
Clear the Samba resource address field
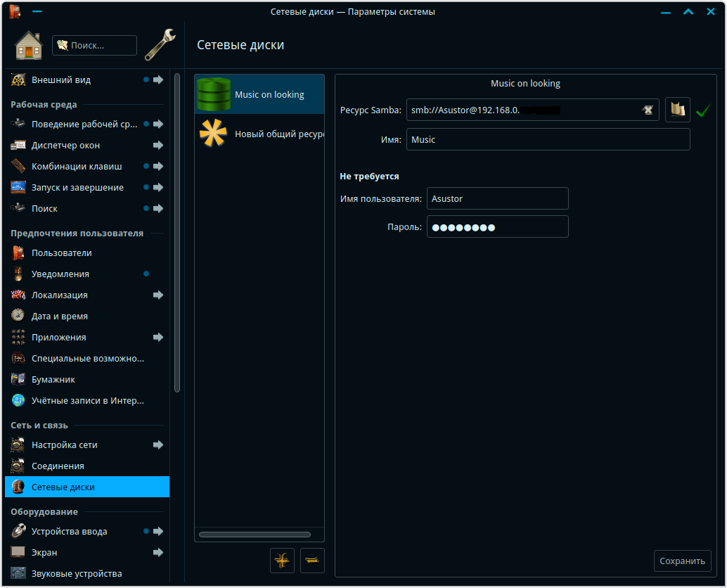(648, 110)
